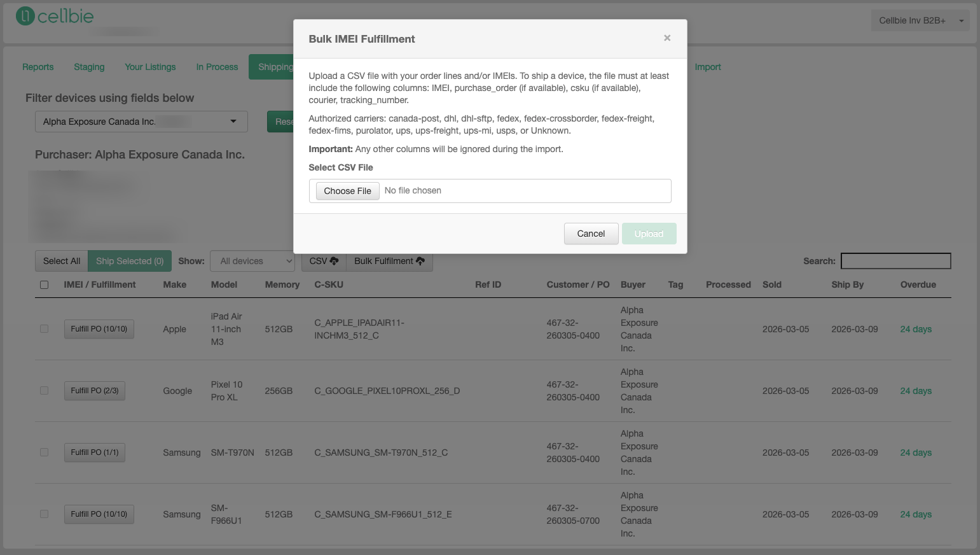Sort by Memory column header

(282, 285)
